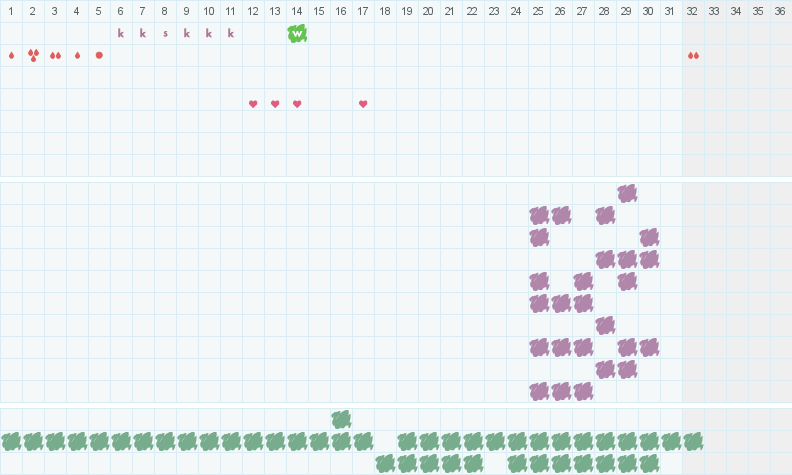The height and width of the screenshot is (475, 792).
Task: Click the day 4 single blood drop
Action: (77, 55)
